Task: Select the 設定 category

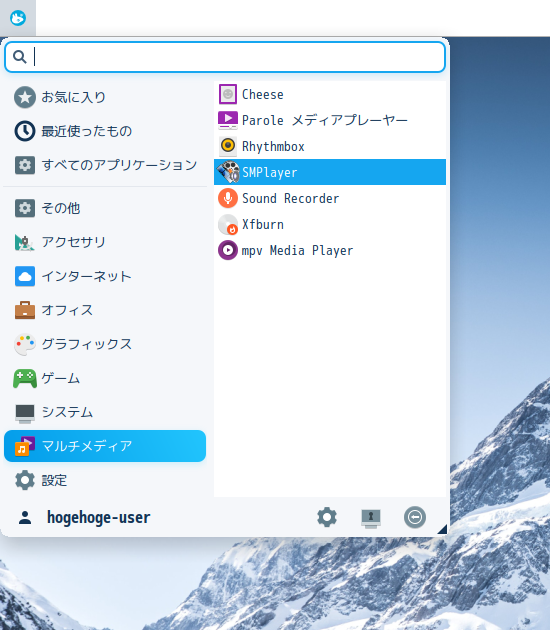Action: tap(105, 480)
